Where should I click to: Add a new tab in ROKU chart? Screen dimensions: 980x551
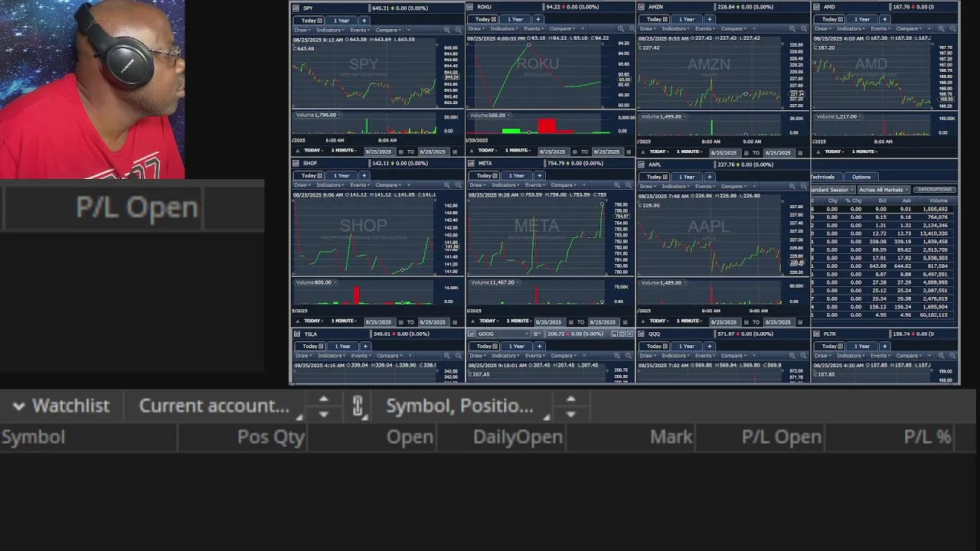click(538, 19)
